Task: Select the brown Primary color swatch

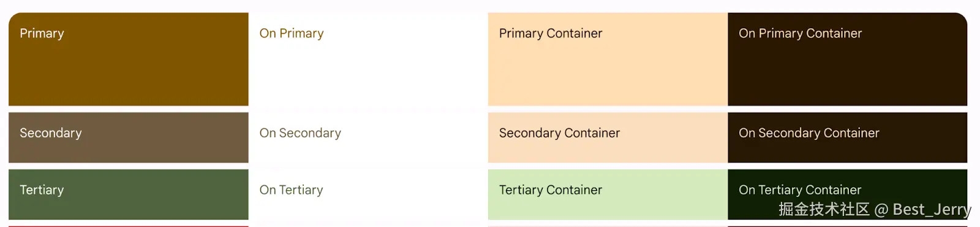Action: coord(129,59)
